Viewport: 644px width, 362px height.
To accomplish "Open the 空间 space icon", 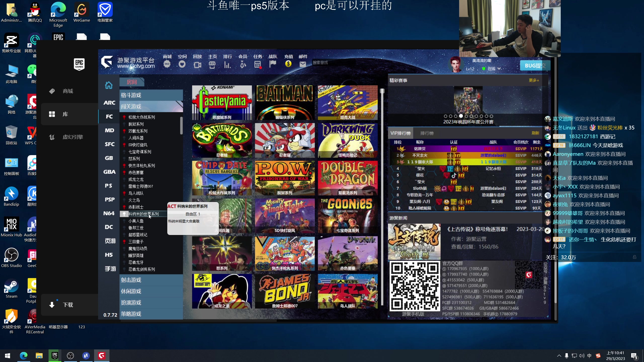I will [x=182, y=64].
